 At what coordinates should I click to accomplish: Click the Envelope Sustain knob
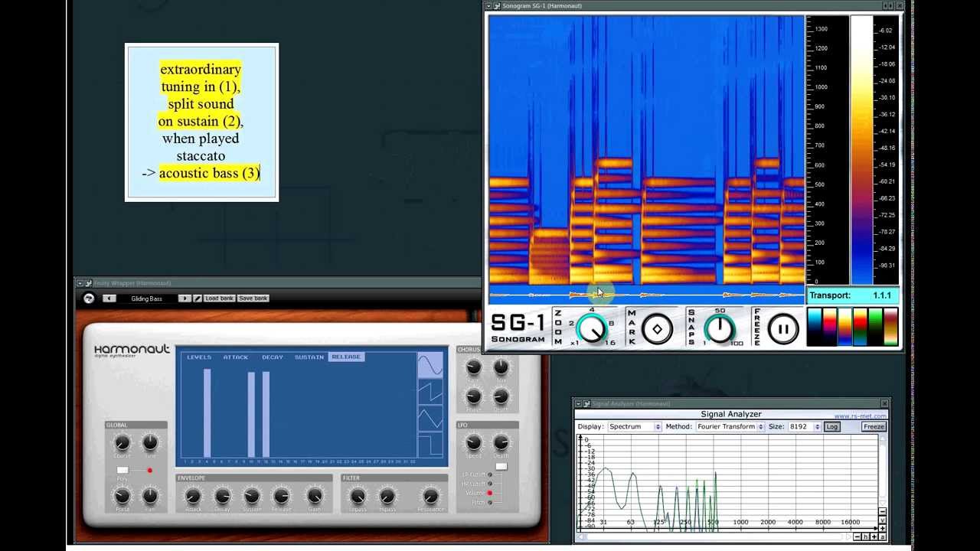(x=251, y=496)
